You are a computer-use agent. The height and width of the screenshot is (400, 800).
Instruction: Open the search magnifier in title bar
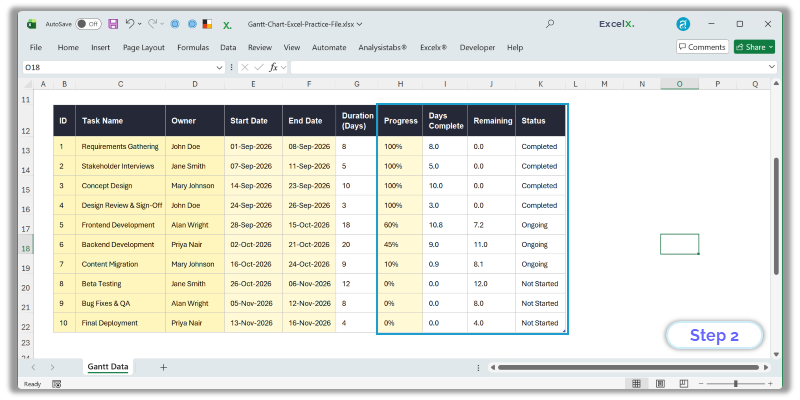[x=549, y=24]
